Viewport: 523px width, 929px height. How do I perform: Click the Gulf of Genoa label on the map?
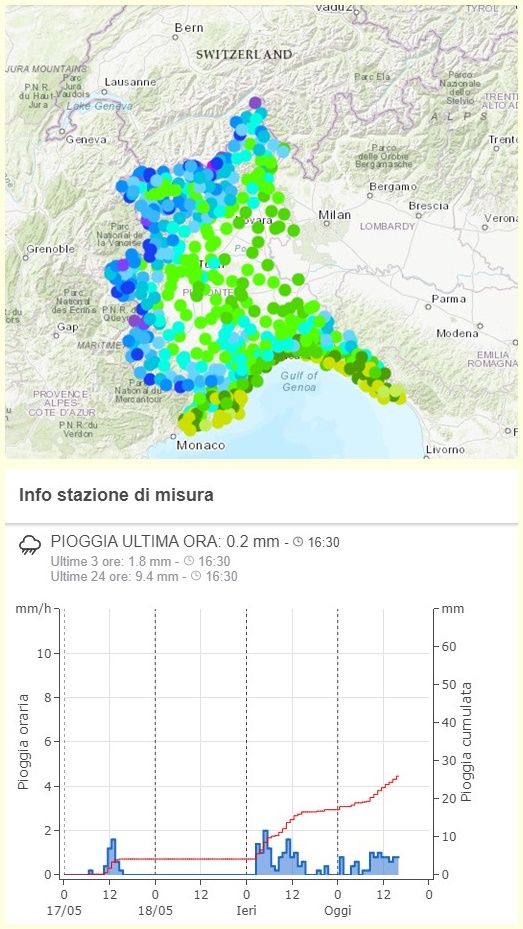[x=299, y=381]
